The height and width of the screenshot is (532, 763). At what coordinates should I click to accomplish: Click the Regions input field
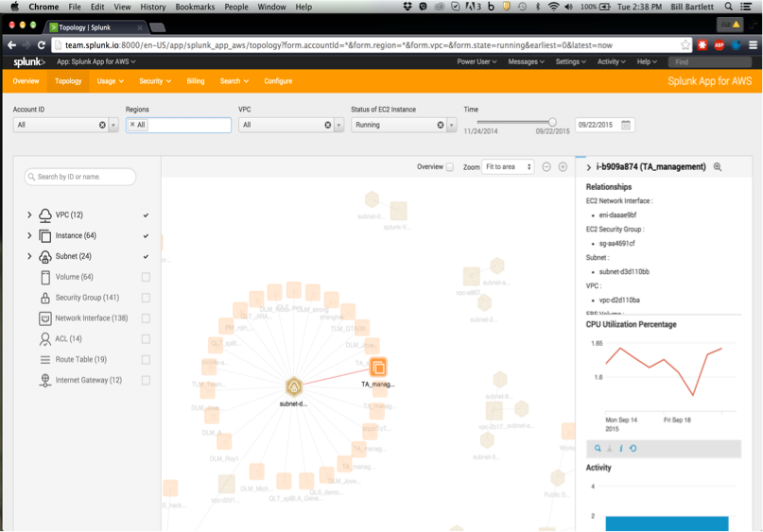coord(179,125)
